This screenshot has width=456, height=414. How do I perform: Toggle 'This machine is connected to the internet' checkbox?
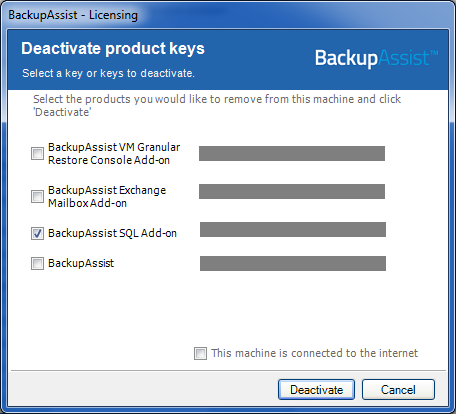click(x=200, y=353)
